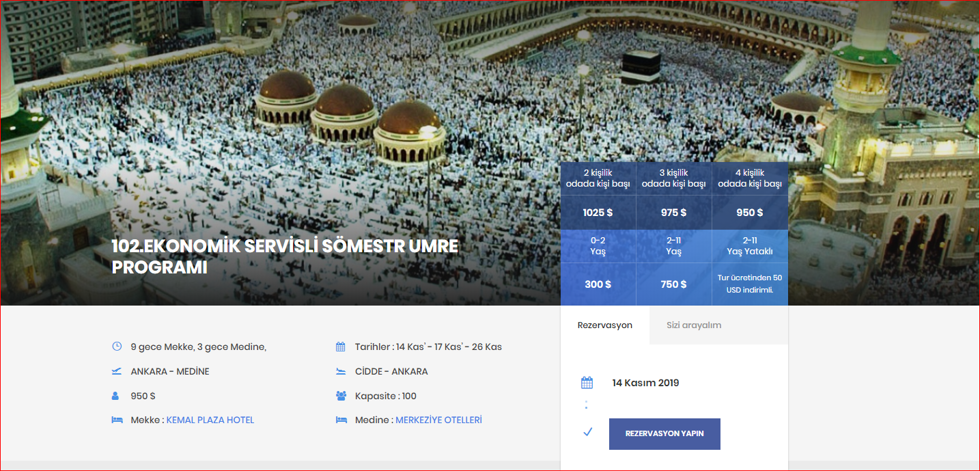Click the group icon beside Kapasite : 100
This screenshot has height=471, width=980.
pyautogui.click(x=339, y=395)
